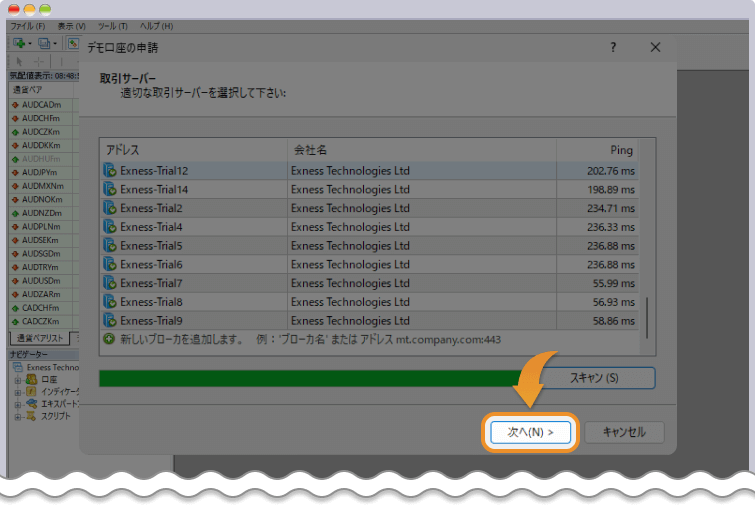Click the Scan (スキャン) button

coord(593,378)
